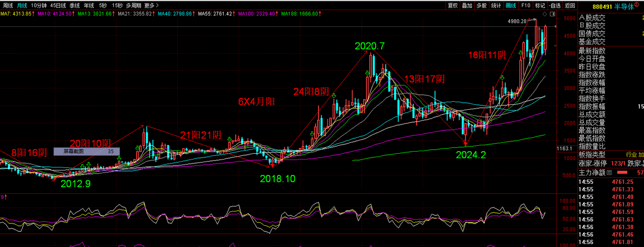Select the 2018.10 chart annotation

tap(278, 178)
